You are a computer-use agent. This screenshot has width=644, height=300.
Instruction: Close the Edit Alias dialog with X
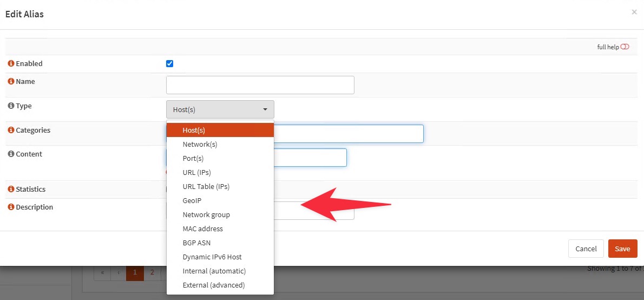(634, 12)
